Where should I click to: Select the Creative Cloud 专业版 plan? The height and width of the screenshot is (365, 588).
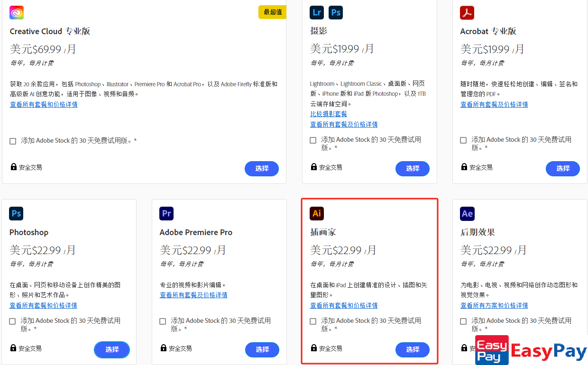pyautogui.click(x=262, y=168)
